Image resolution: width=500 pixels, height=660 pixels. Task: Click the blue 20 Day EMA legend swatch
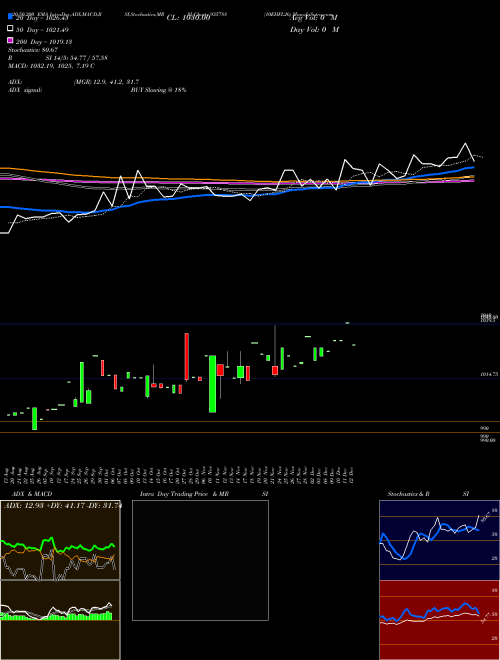pos(11,16)
